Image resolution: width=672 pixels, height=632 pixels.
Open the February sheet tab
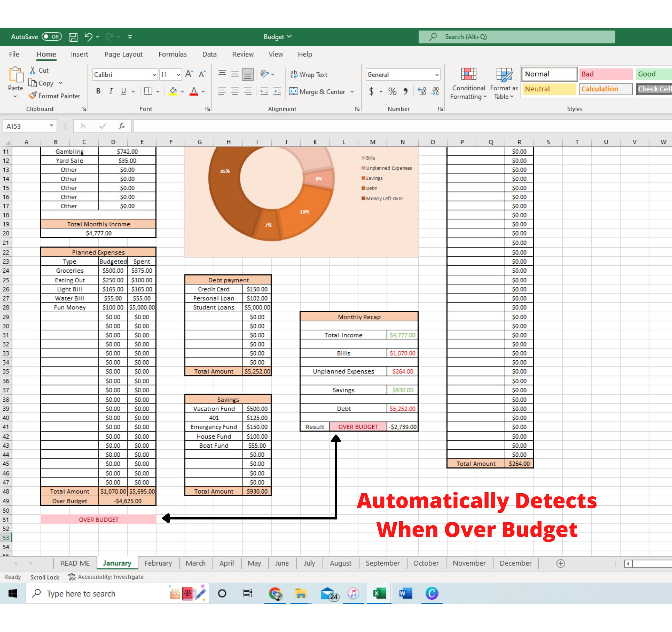pyautogui.click(x=158, y=563)
